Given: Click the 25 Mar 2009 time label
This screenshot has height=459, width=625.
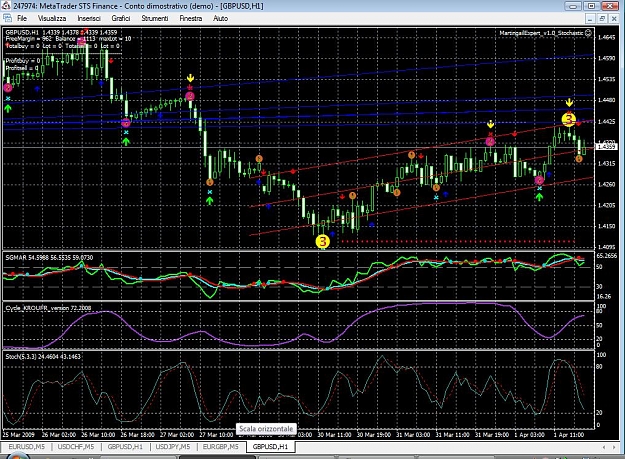Looking at the screenshot, I should (x=19, y=434).
